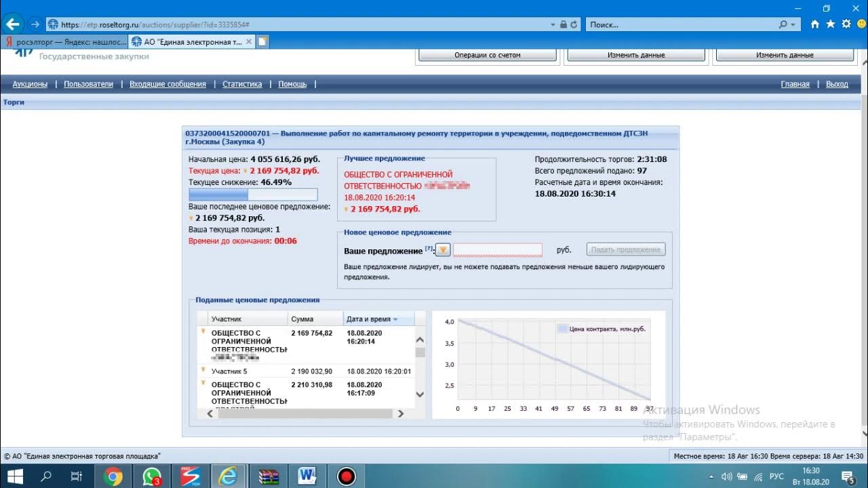Click the [?] help hint near Ваше предложение
Screen dimensions: 868x488
pos(429,249)
